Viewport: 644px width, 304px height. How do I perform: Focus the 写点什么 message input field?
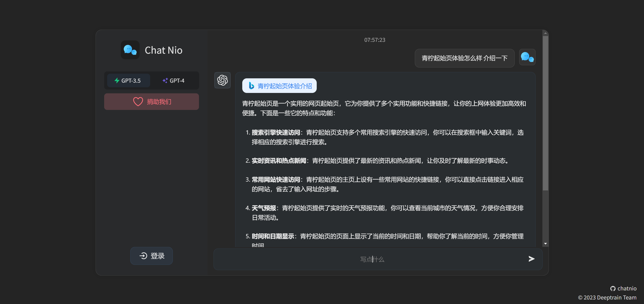[x=372, y=259]
